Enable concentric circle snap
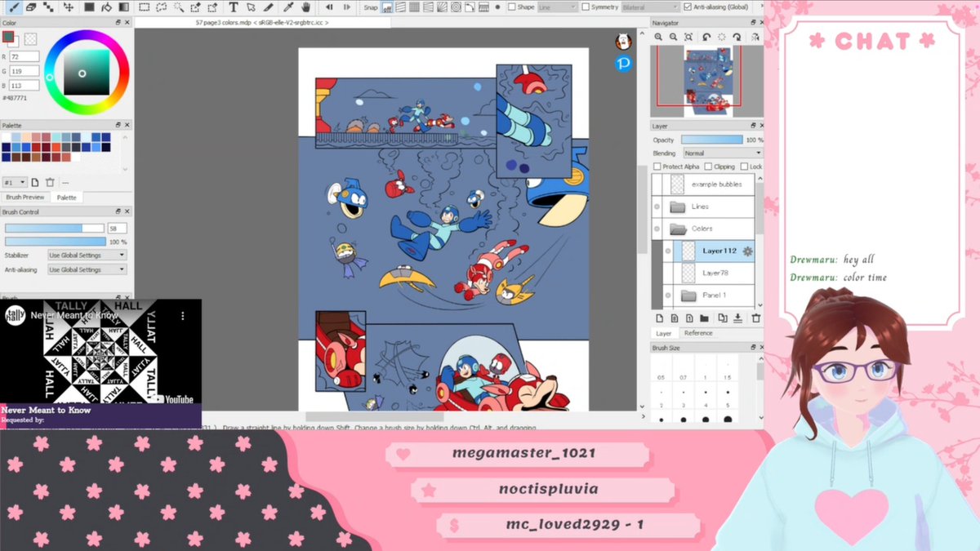 tap(456, 7)
